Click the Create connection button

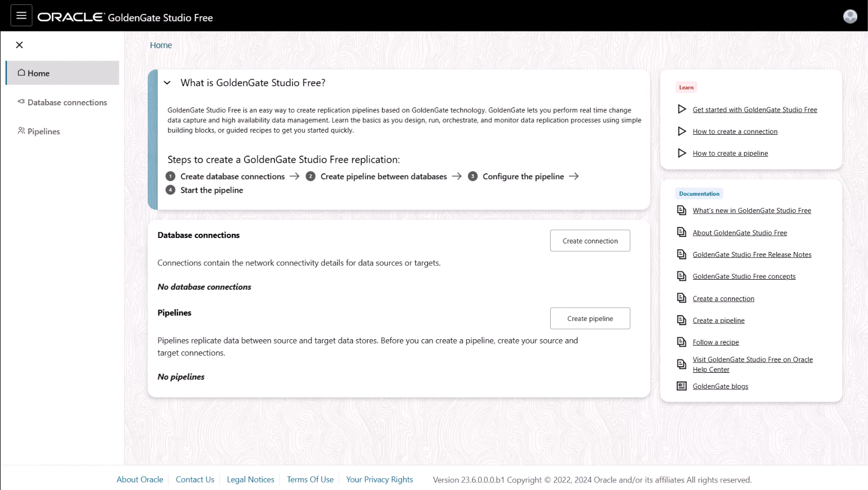pyautogui.click(x=590, y=241)
